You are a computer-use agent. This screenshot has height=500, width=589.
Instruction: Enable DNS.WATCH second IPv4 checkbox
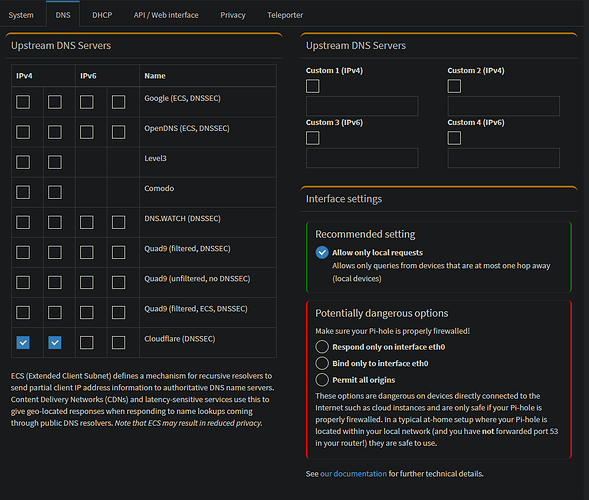[55, 222]
